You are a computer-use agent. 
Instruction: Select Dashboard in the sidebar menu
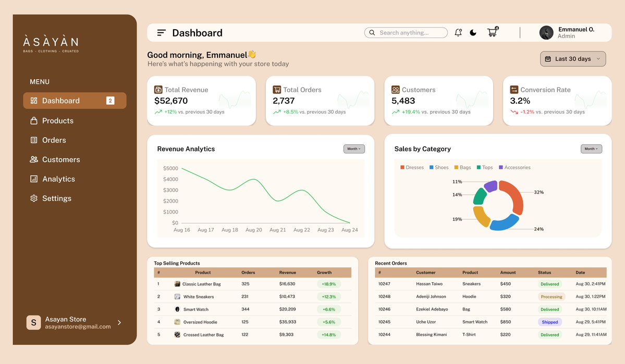coord(75,101)
